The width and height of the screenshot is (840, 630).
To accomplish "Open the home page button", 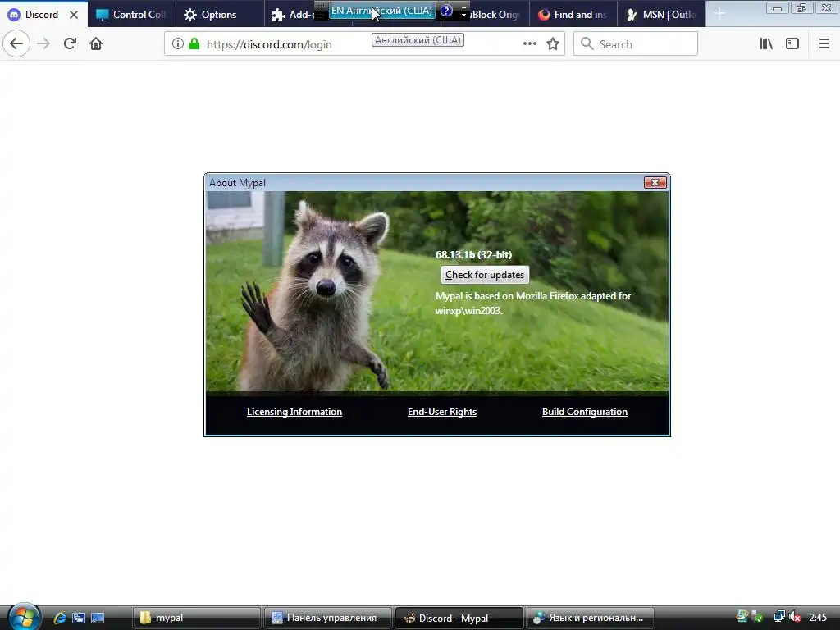I will click(96, 43).
